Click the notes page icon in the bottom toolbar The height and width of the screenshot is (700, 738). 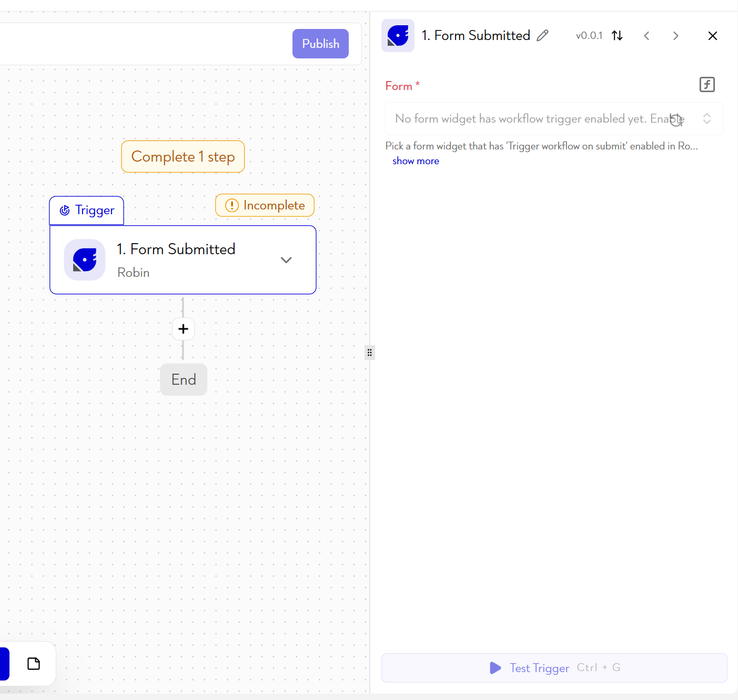click(34, 664)
